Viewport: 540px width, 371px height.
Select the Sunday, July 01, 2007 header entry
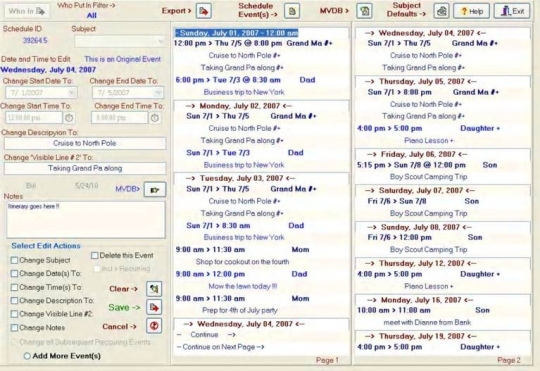(x=237, y=33)
